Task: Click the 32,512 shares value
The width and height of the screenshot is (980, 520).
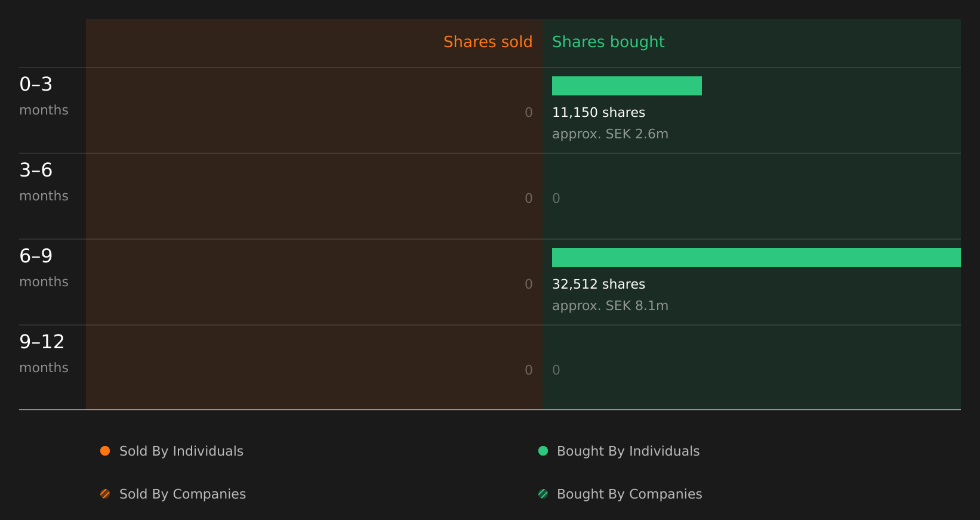Action: pyautogui.click(x=599, y=284)
